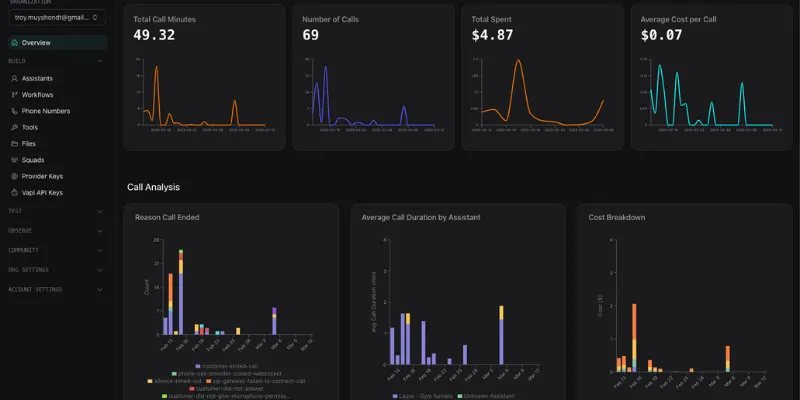Click the $4.87 total spent value
This screenshot has height=400, width=800.
point(492,35)
